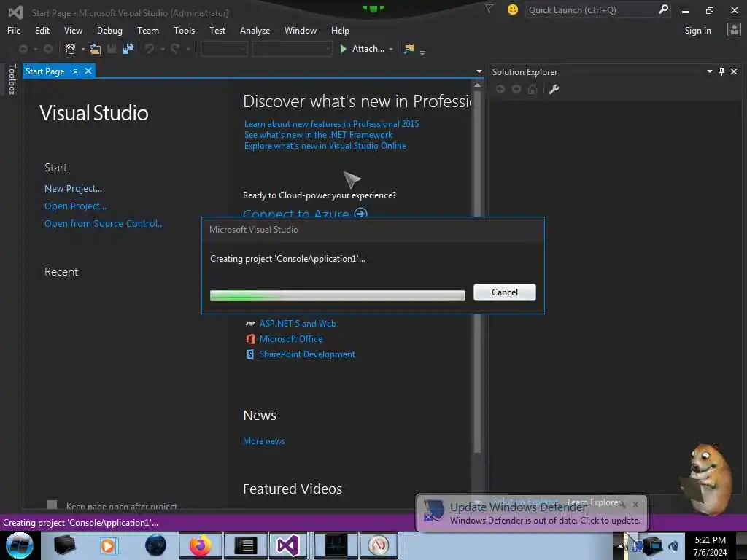Click the feedback smiley icon

[513, 9]
